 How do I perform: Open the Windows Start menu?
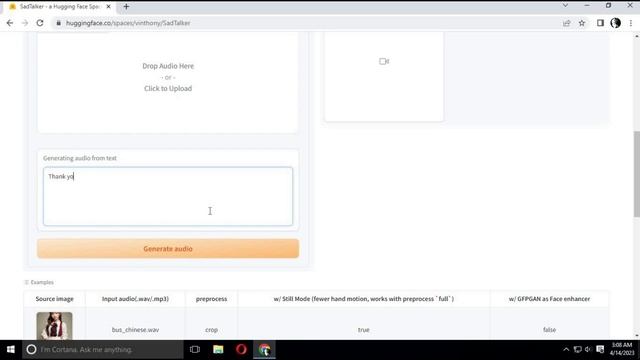[11, 350]
